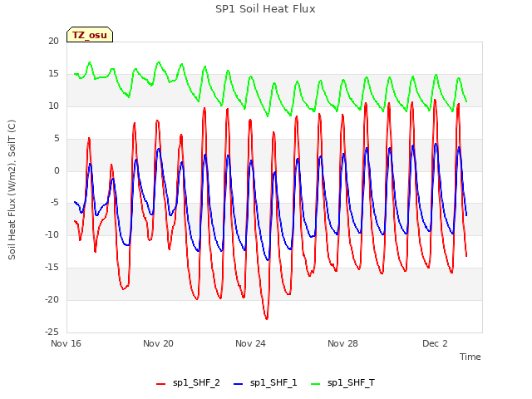Click the lowest red minimum near Nov 24

pyautogui.click(x=267, y=318)
